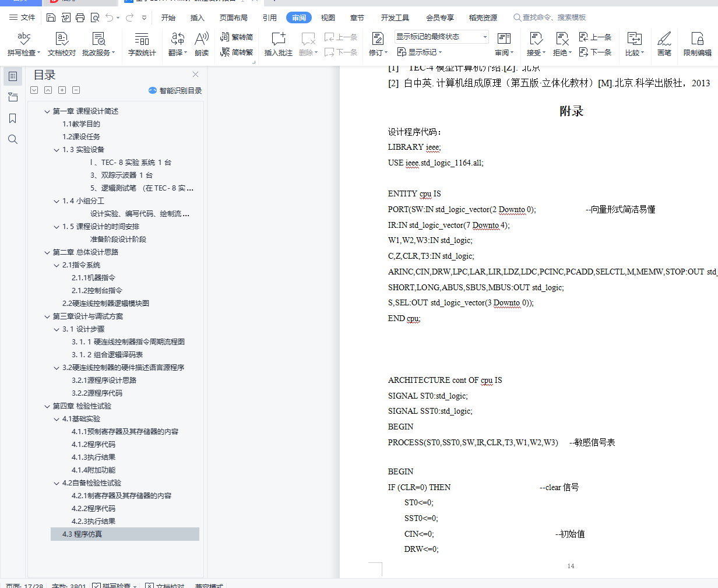This screenshot has width=718, height=588.
Task: Click the undo arrow icon
Action: [110, 17]
